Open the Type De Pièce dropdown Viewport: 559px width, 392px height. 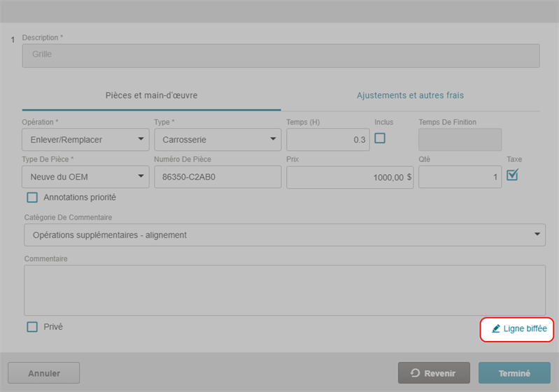click(x=85, y=177)
